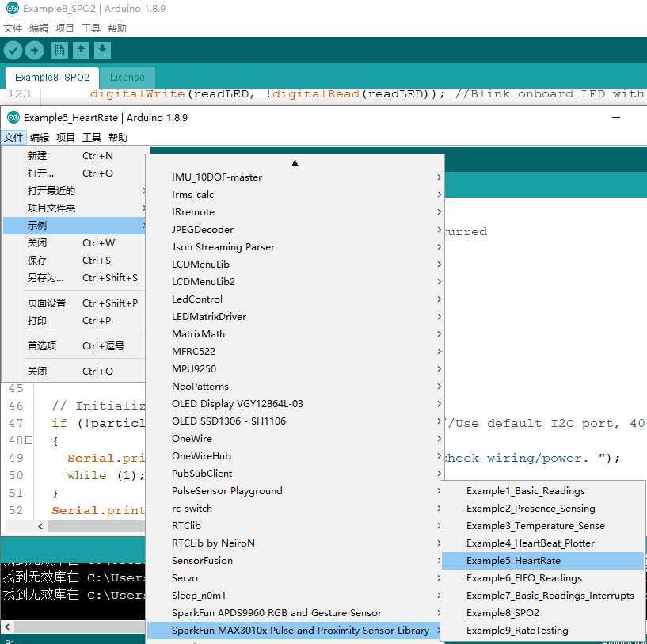
Task: Click editor horizontal scrollbar left arrow
Action: point(40,526)
